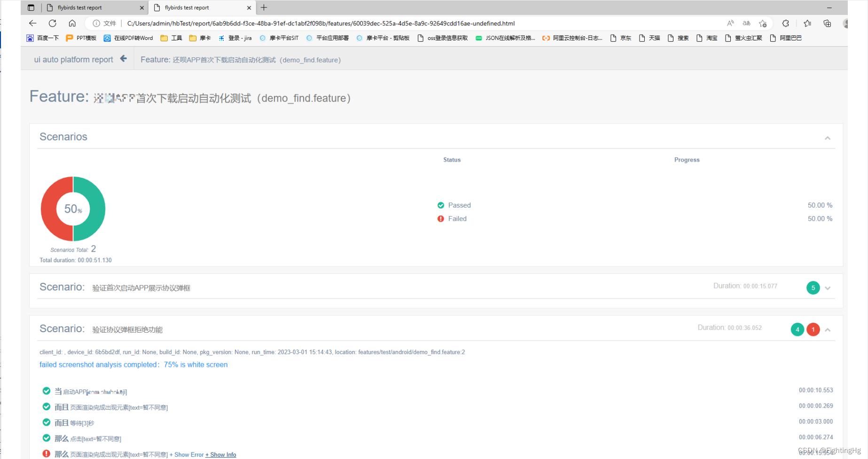
Task: Open the 阿里云控制台-日志 bookmark
Action: 572,38
